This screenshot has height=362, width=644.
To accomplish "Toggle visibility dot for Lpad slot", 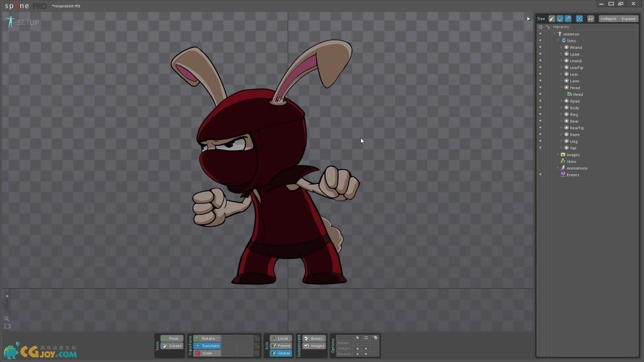I will pyautogui.click(x=540, y=54).
